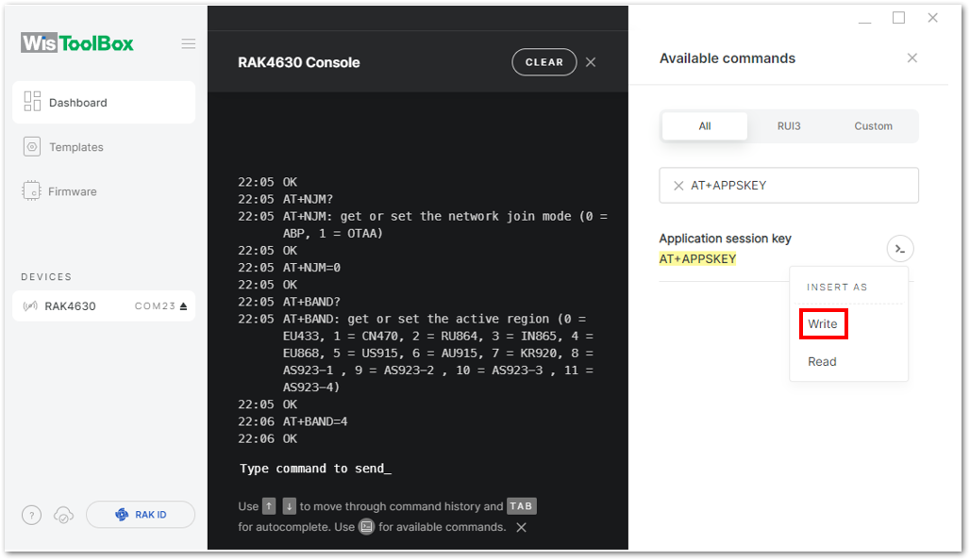The height and width of the screenshot is (560, 970).
Task: Switch to the All commands tab
Action: click(x=705, y=126)
